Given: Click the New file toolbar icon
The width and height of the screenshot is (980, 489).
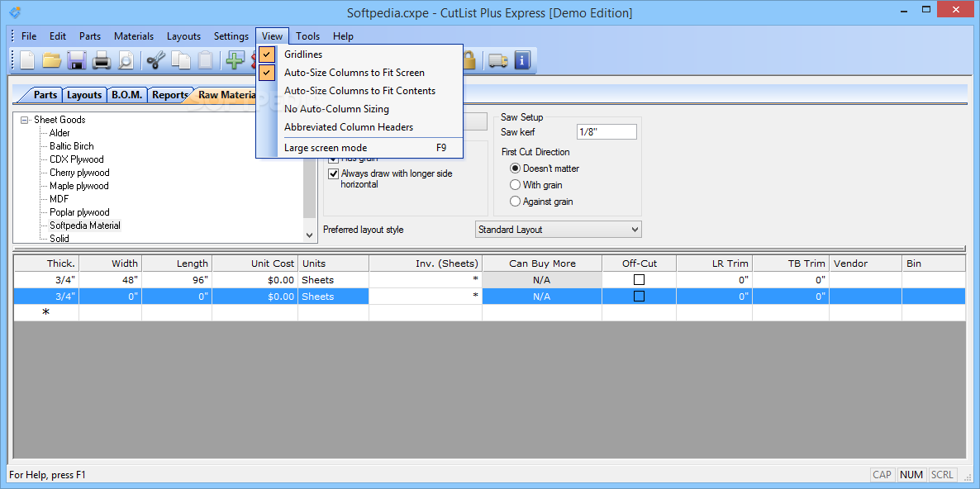Looking at the screenshot, I should pyautogui.click(x=28, y=60).
